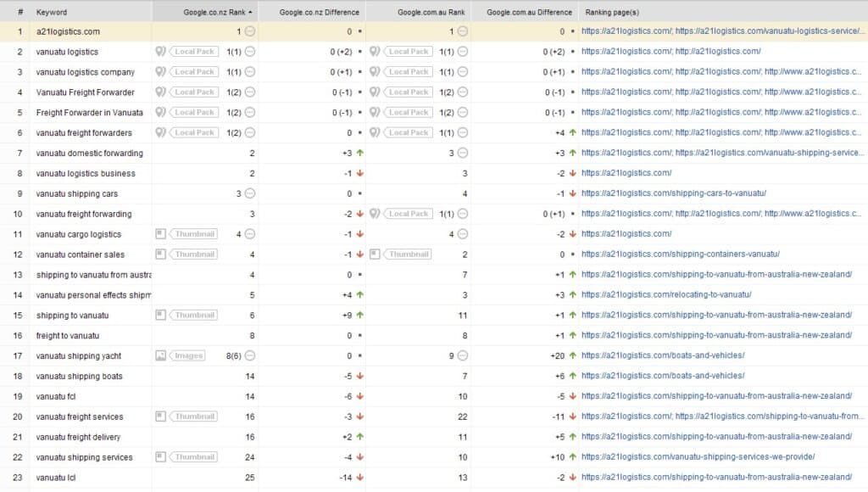Select keyword 'vanuatu personal effects shipm'
Screen dimensions: 868x492
tap(93, 294)
